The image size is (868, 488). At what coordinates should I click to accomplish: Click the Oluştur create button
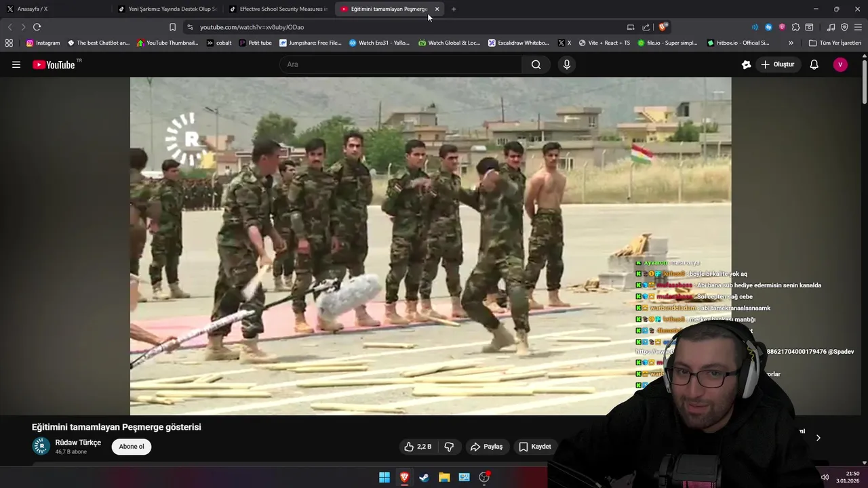pyautogui.click(x=777, y=64)
